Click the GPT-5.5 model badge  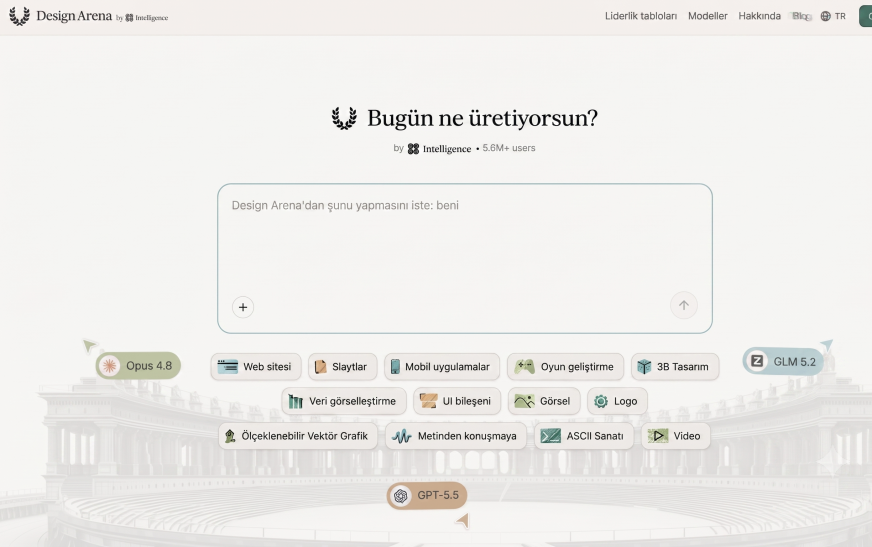(x=427, y=495)
